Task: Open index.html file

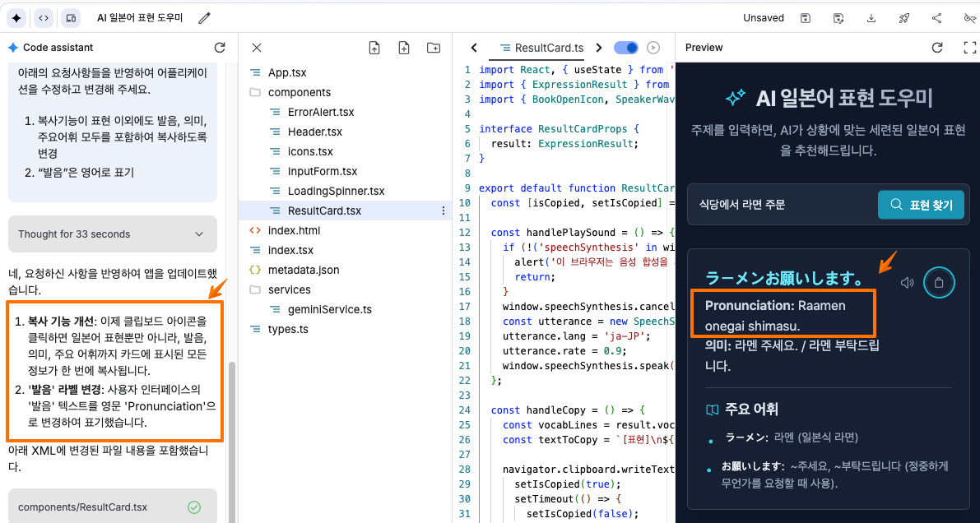Action: pos(294,230)
